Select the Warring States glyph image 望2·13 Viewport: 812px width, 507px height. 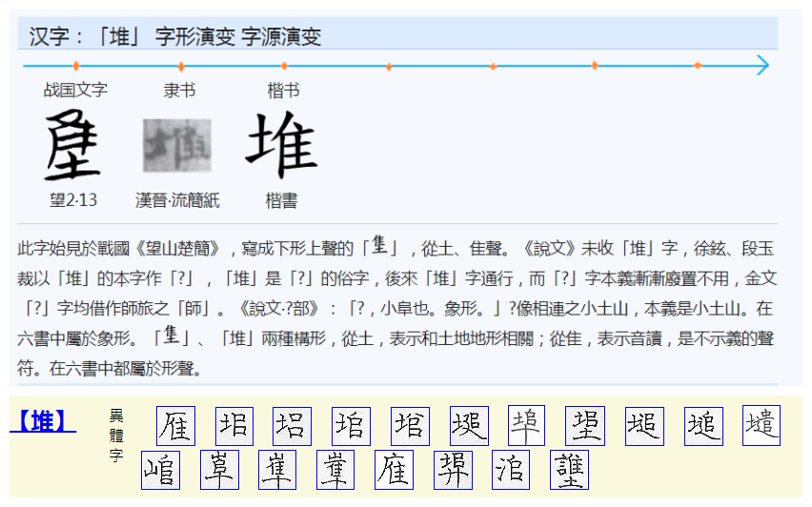click(72, 145)
